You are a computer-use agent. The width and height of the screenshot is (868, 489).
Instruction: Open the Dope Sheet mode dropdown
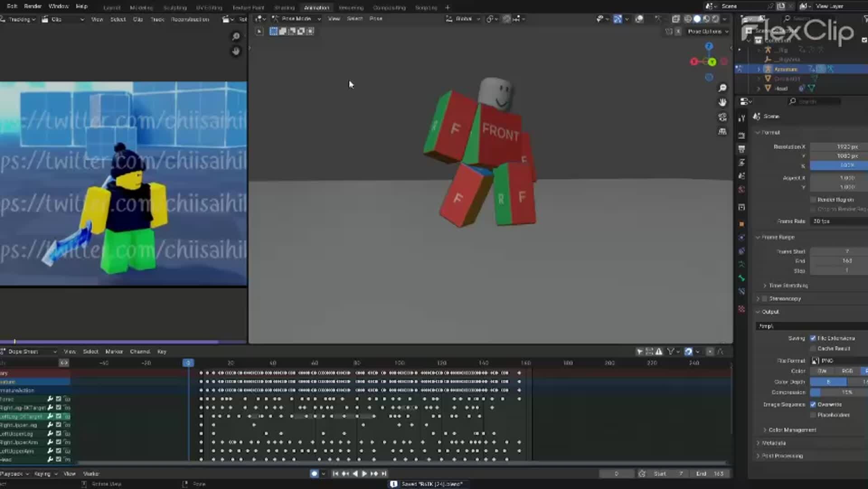(29, 351)
